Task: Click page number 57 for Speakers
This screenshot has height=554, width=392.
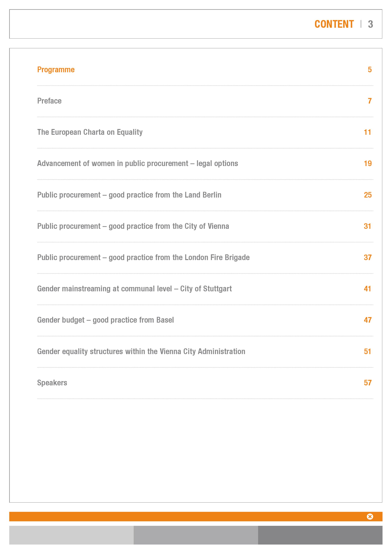Action: click(x=368, y=383)
